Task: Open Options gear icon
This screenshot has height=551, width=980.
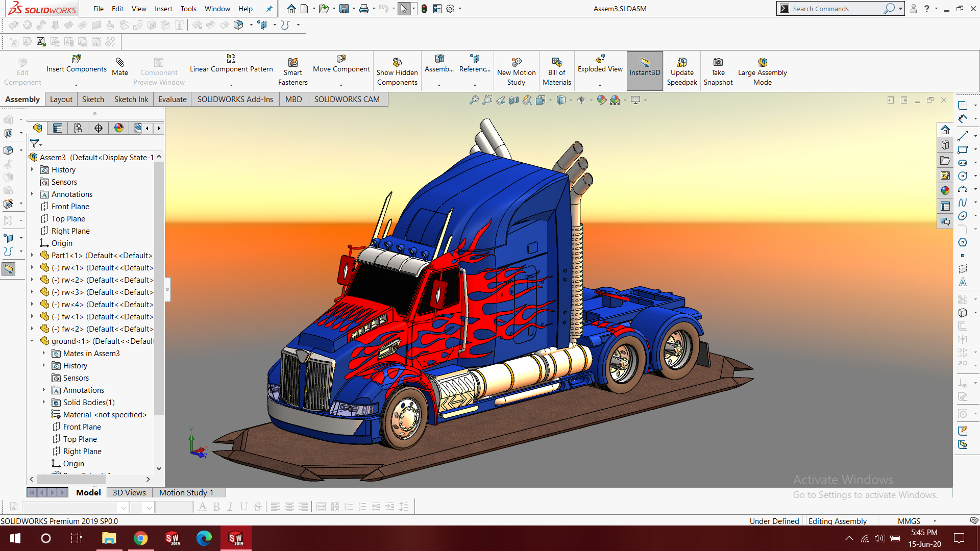Action: tap(450, 9)
